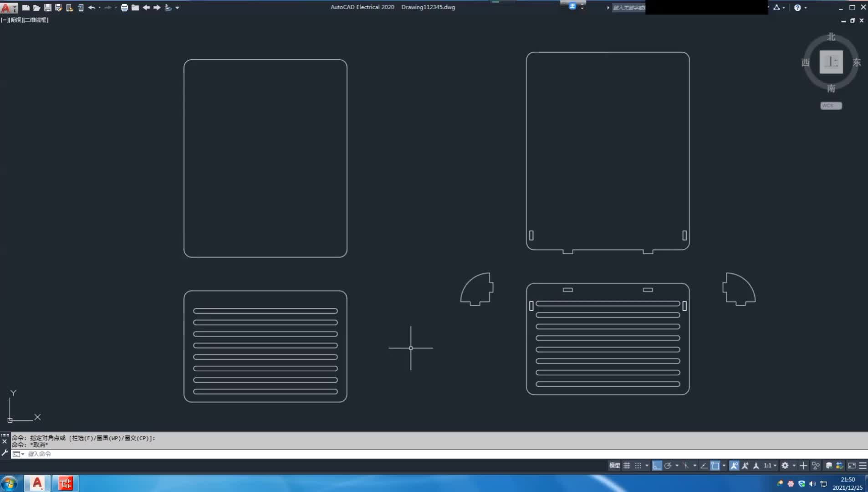Click the 模型 model space button
The height and width of the screenshot is (492, 868).
point(614,466)
